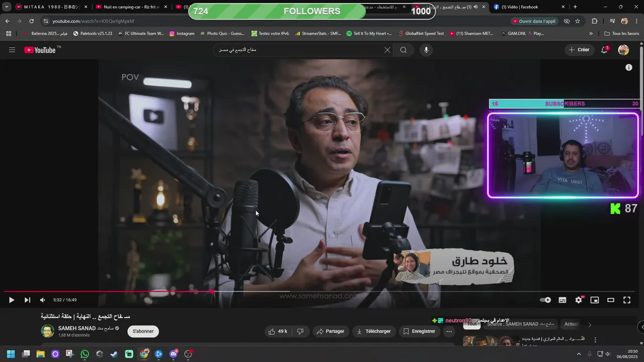Screen dimensions: 644x362
Task: Open the account avatar menu on YouTube
Action: pyautogui.click(x=623, y=50)
